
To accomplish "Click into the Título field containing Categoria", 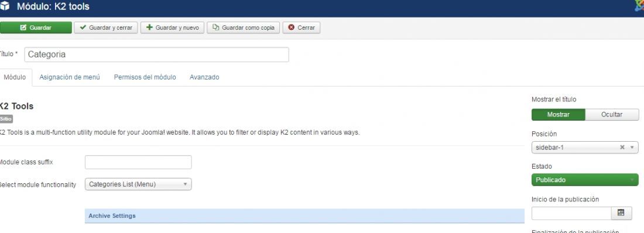I will [156, 54].
